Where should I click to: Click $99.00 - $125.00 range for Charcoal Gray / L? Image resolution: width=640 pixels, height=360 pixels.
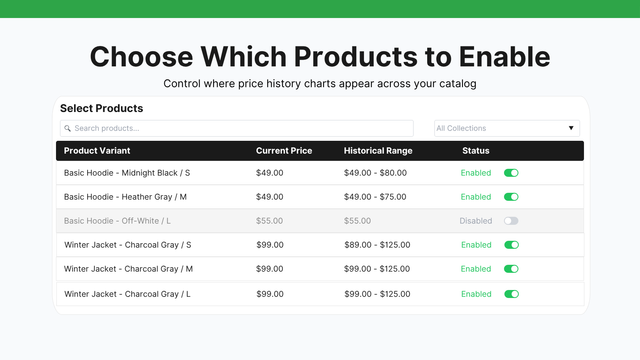(377, 294)
